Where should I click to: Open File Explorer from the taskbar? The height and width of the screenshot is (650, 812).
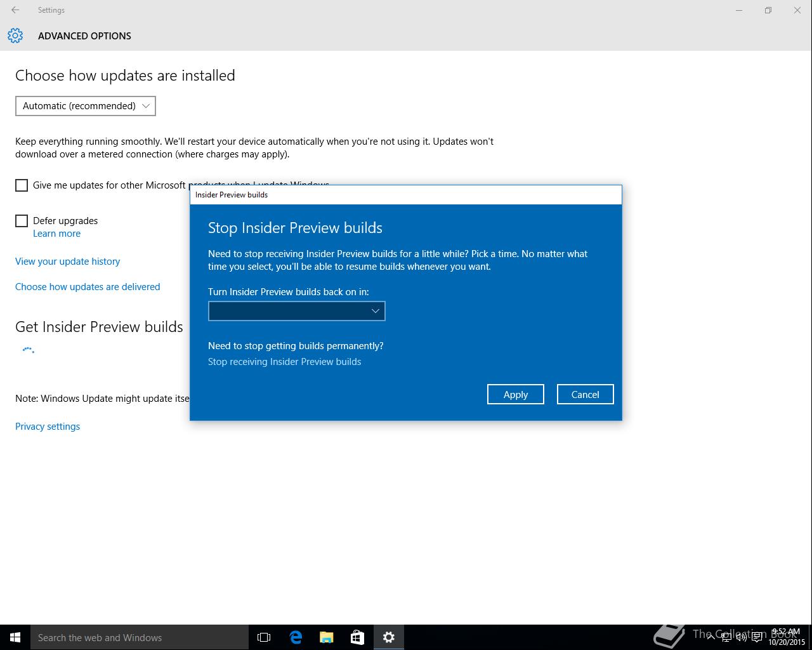327,637
